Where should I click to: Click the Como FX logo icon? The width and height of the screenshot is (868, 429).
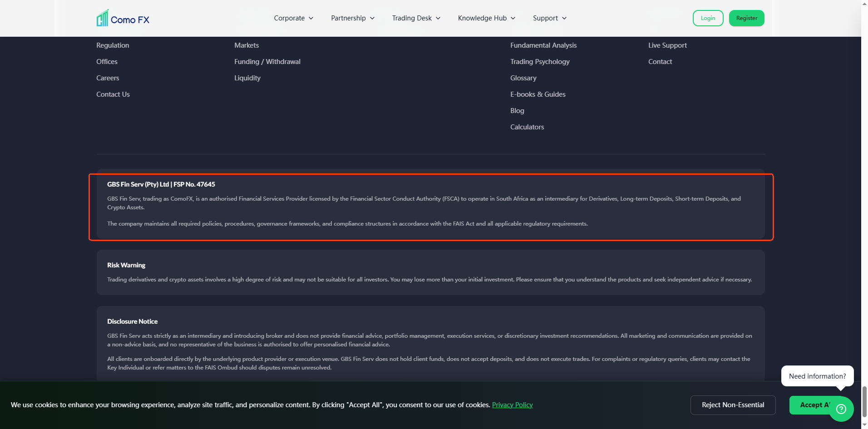tap(103, 18)
